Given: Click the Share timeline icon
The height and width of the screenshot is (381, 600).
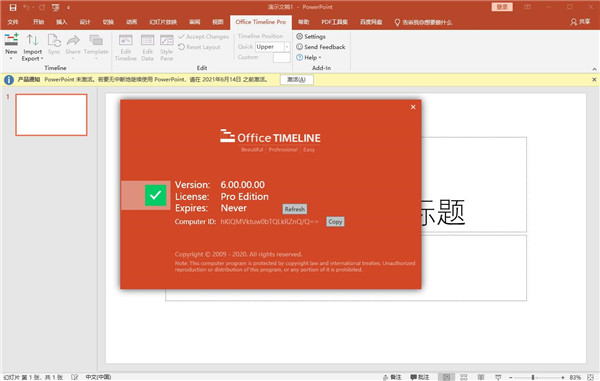Looking at the screenshot, I should (x=73, y=47).
